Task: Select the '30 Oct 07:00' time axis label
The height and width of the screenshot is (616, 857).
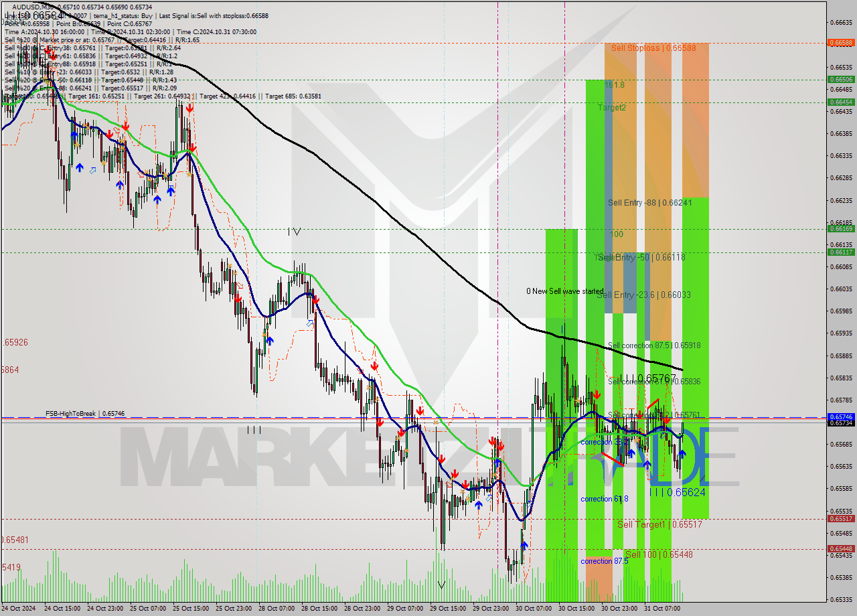Action: (x=534, y=609)
